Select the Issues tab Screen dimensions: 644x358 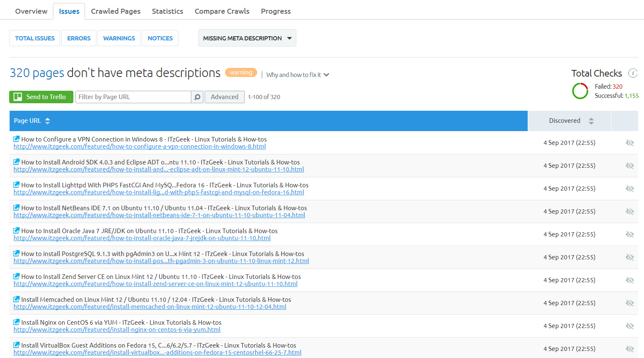coord(69,11)
